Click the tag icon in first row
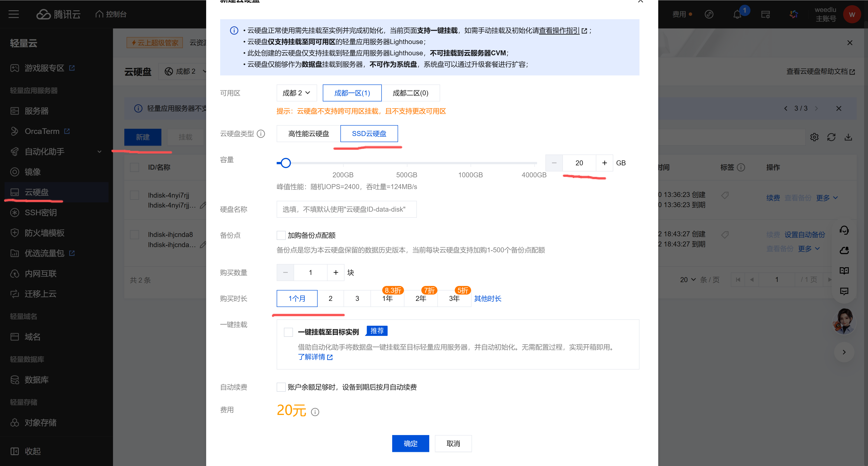Screen dimensions: 868x466 click(x=725, y=195)
